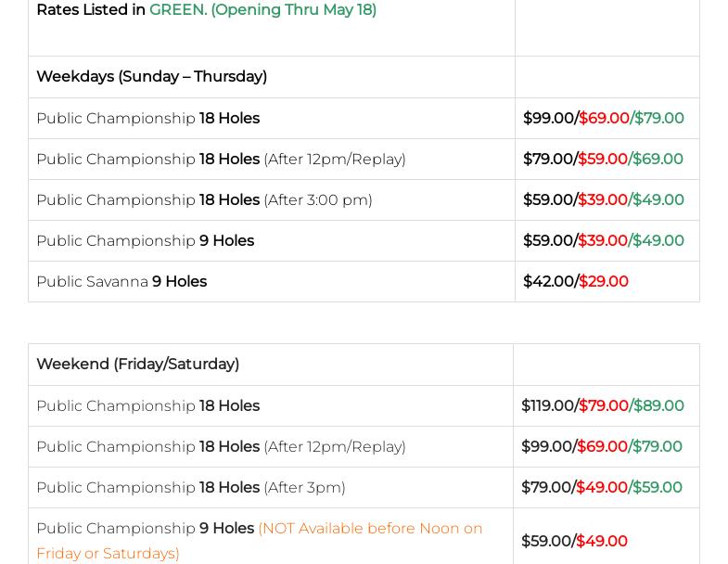Select the "Weekend (Friday/Saturday)" table header
The width and height of the screenshot is (728, 564).
coord(137,365)
